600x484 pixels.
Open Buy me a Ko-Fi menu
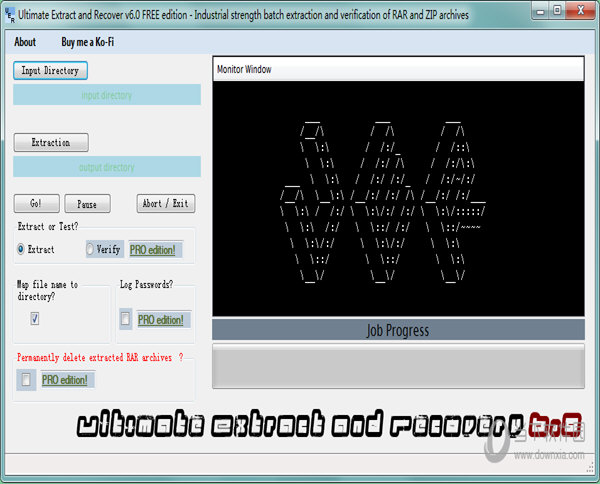[x=88, y=42]
